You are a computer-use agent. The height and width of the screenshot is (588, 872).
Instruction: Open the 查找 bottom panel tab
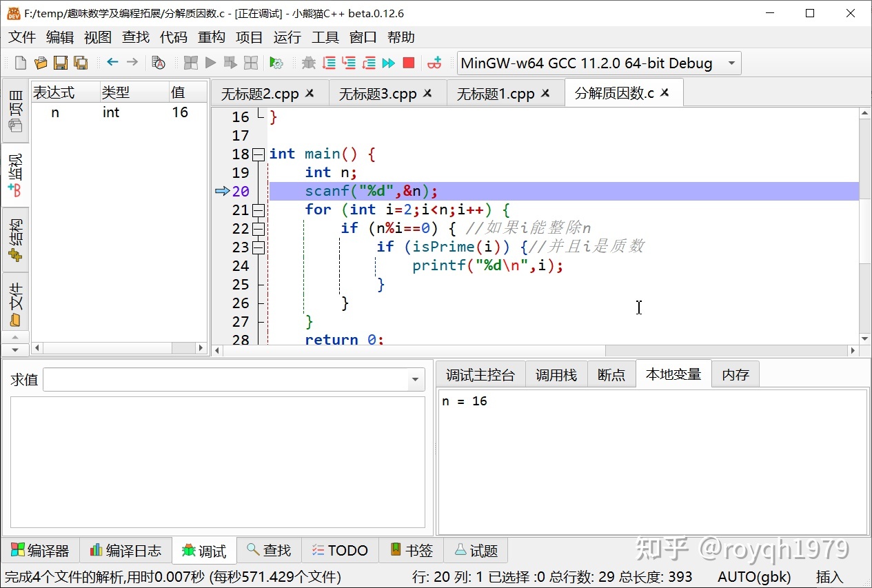click(x=270, y=551)
